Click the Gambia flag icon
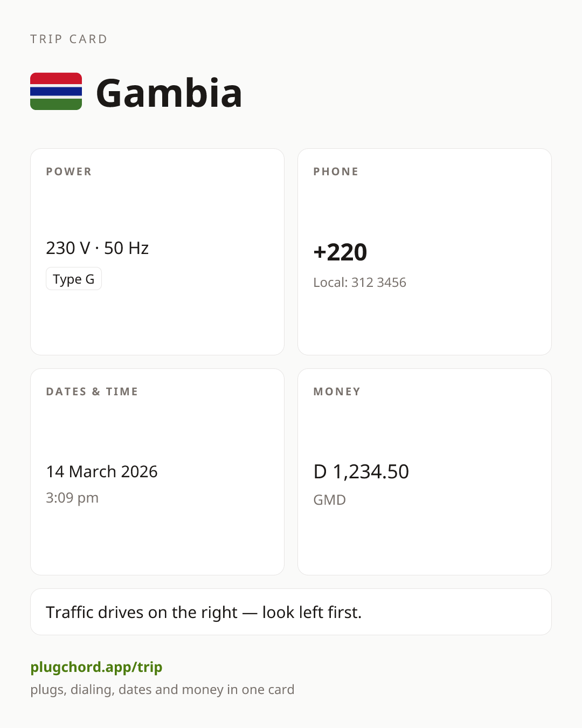 click(56, 92)
